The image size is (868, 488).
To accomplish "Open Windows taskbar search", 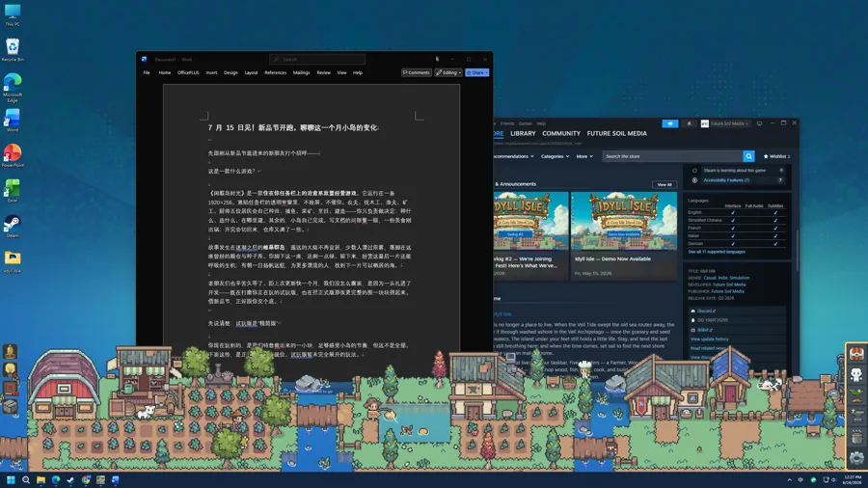I will pos(25,479).
